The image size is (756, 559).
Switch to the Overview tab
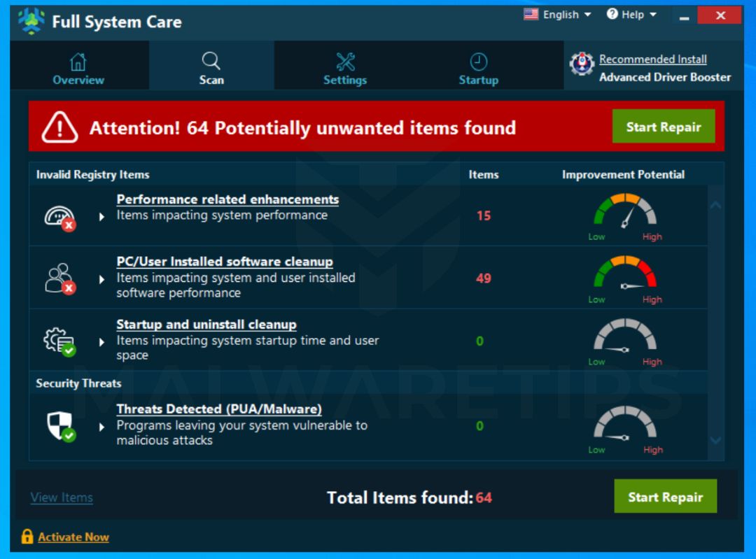click(79, 65)
